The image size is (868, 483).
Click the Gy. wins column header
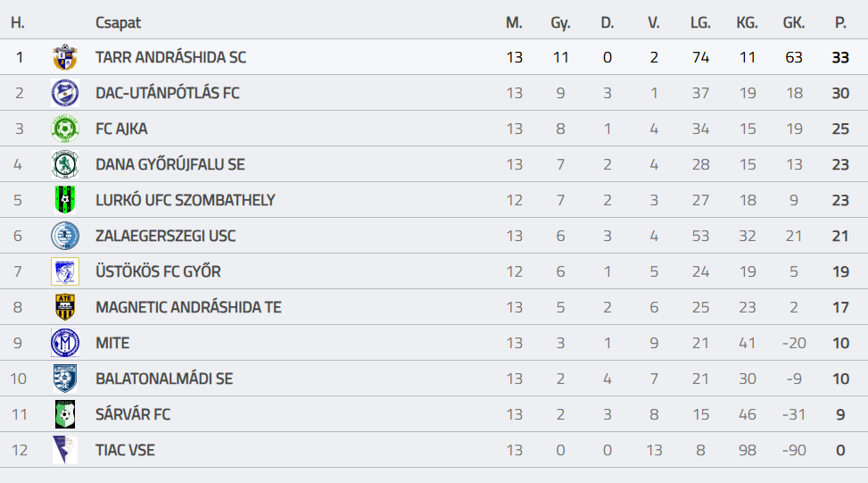coord(560,22)
